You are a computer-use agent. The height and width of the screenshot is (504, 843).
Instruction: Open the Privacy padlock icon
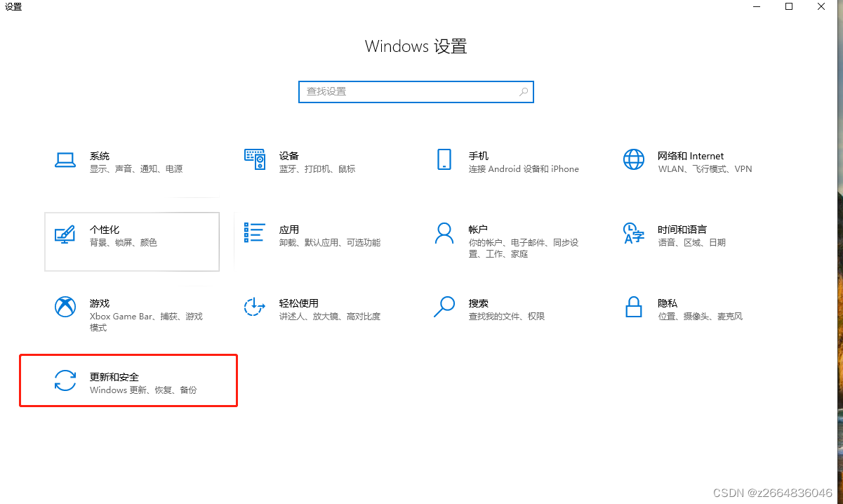[634, 307]
